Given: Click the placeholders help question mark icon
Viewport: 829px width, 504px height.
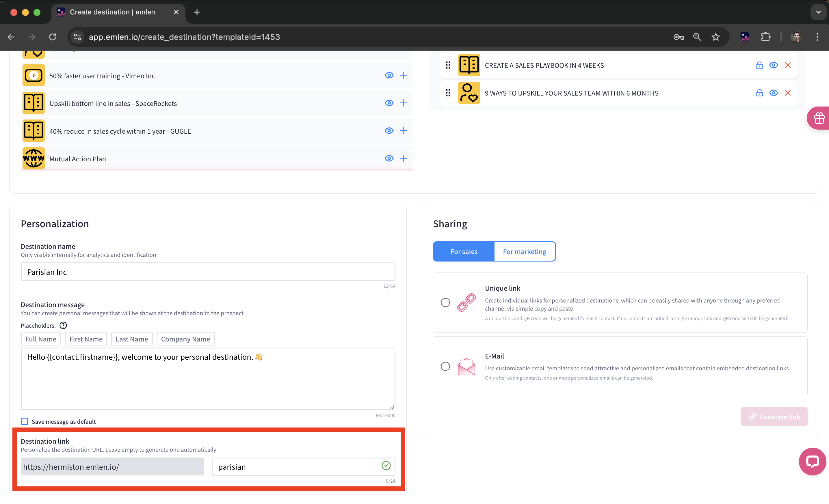Looking at the screenshot, I should click(63, 325).
